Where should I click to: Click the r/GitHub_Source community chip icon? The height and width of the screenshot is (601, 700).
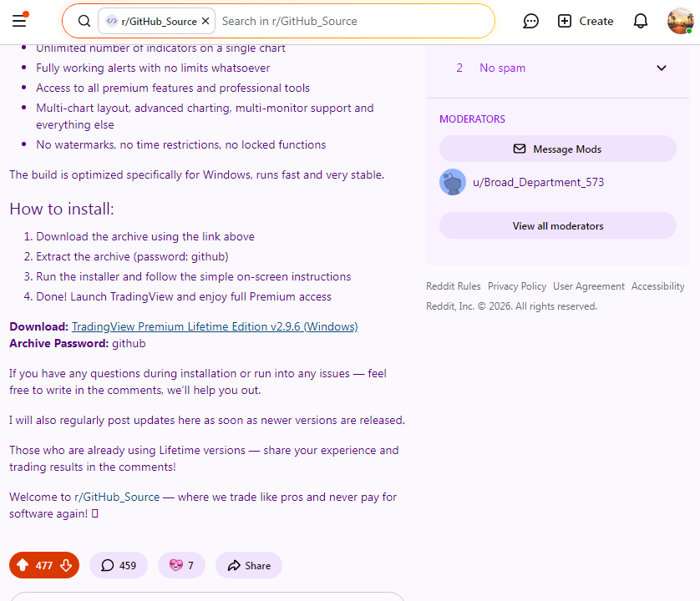coord(112,21)
